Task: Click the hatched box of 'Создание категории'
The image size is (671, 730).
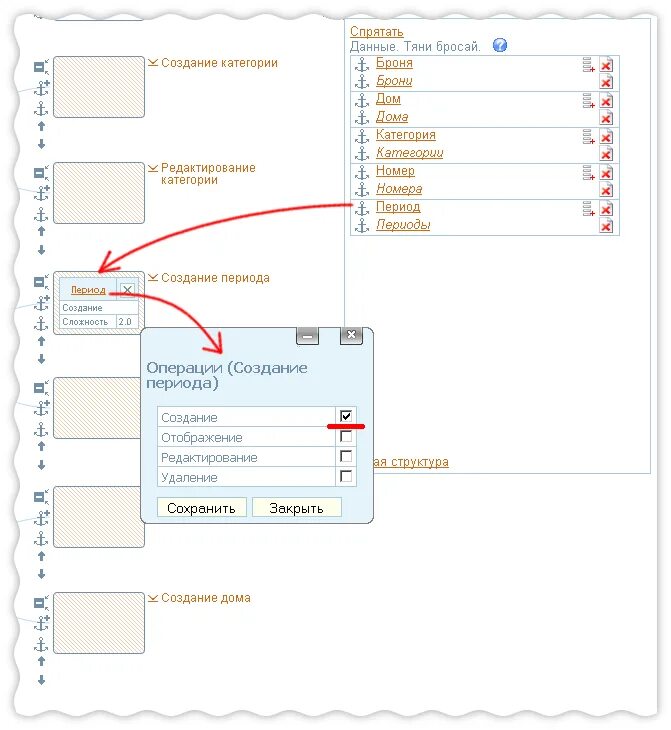Action: [99, 87]
